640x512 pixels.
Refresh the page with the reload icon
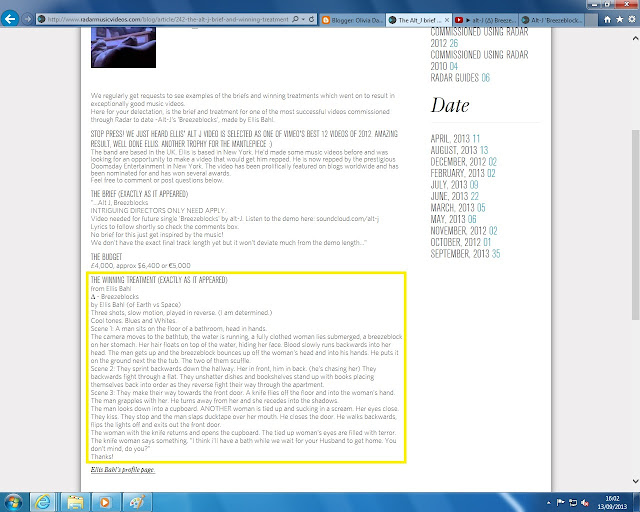tap(311, 19)
